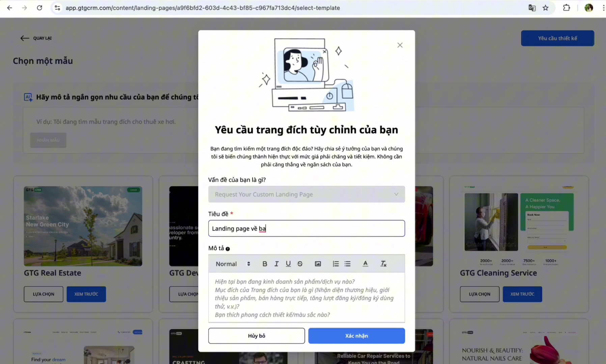Start a bulleted list in editor
This screenshot has height=364, width=606.
tap(347, 264)
